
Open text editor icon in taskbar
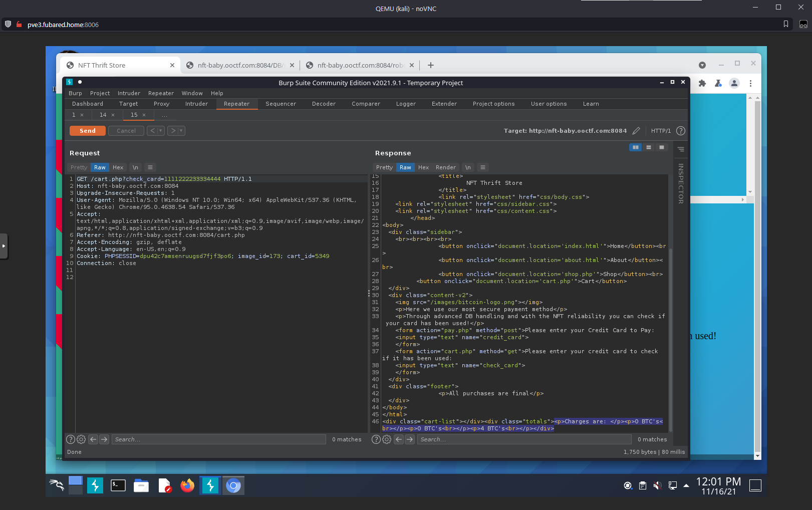(x=164, y=485)
